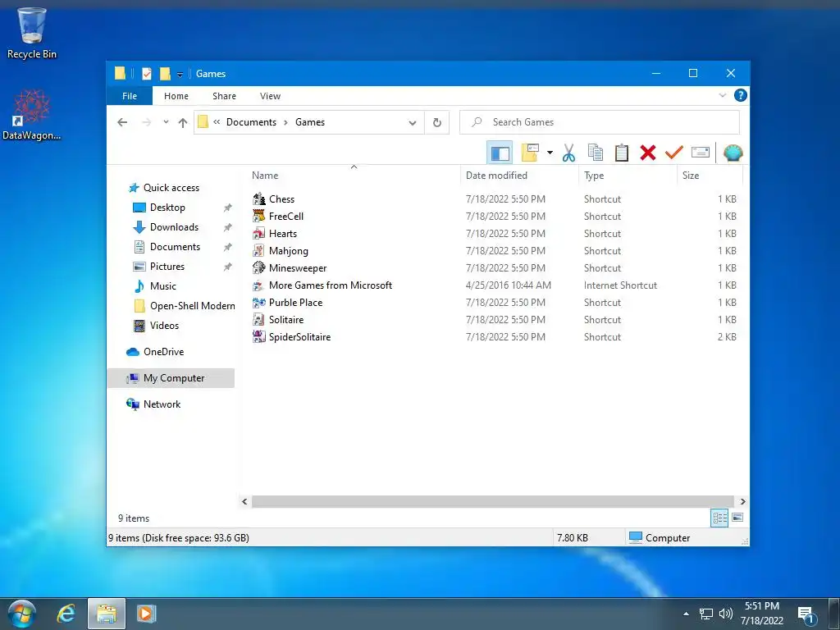Launch Internet Explorer from taskbar
The image size is (840, 630).
(x=66, y=614)
